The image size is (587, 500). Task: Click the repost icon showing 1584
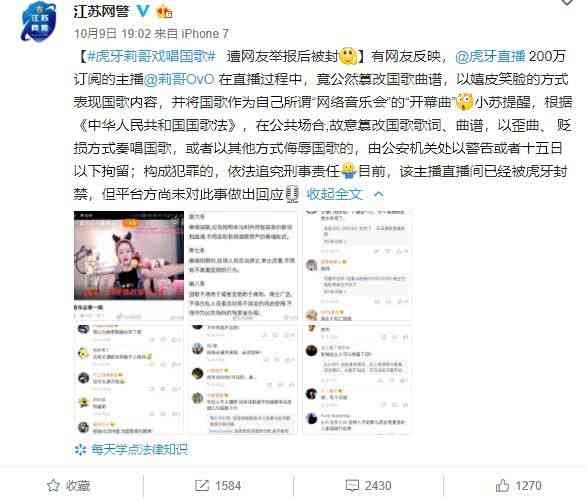(202, 486)
